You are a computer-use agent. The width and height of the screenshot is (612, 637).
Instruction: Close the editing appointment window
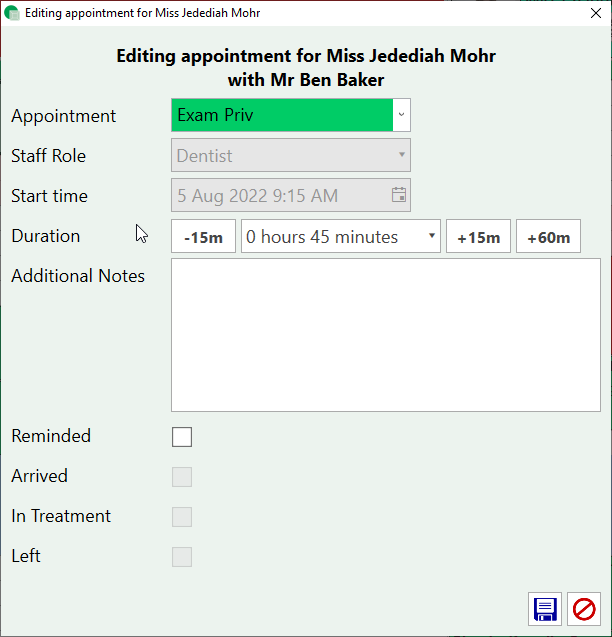(596, 14)
